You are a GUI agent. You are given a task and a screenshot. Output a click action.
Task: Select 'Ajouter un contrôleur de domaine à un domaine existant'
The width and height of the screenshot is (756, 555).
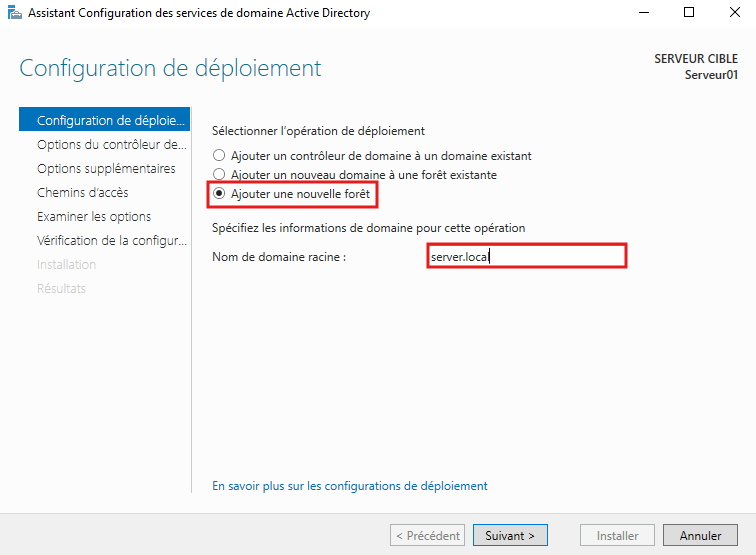coord(220,156)
